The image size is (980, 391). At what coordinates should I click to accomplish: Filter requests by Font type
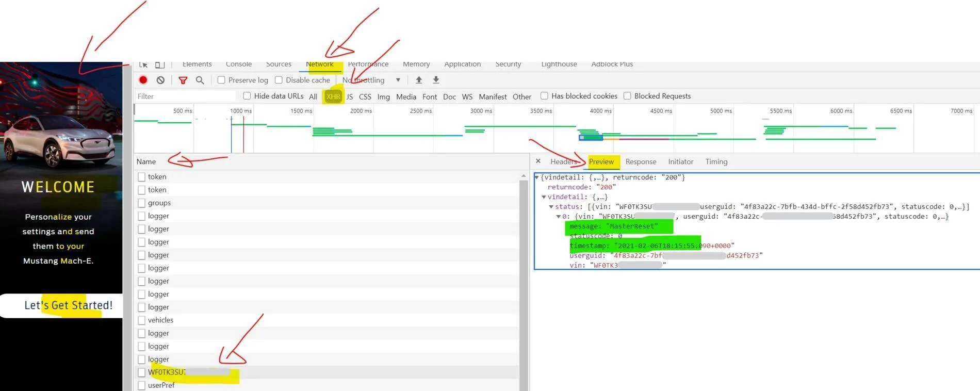click(x=430, y=96)
